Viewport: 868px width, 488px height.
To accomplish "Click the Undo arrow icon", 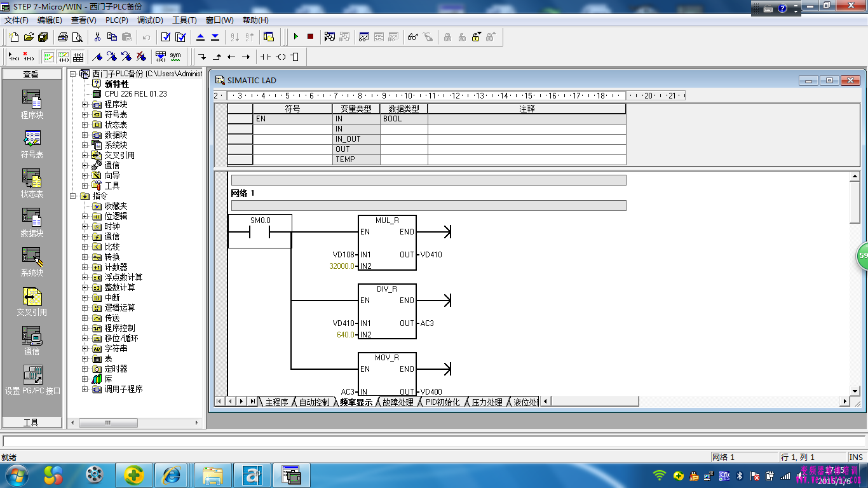I will (x=146, y=37).
